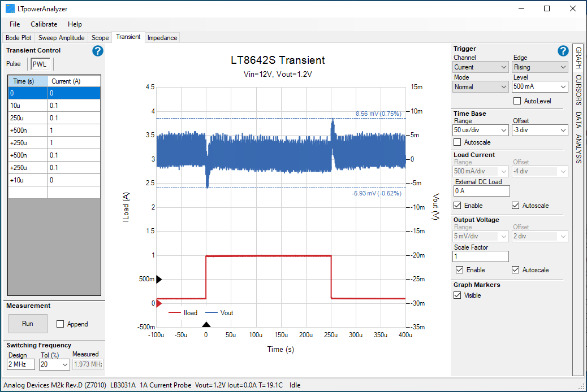This screenshot has height=392, width=587.
Task: Open Time Base Range dropdown set to 50 us/div
Action: [x=480, y=130]
